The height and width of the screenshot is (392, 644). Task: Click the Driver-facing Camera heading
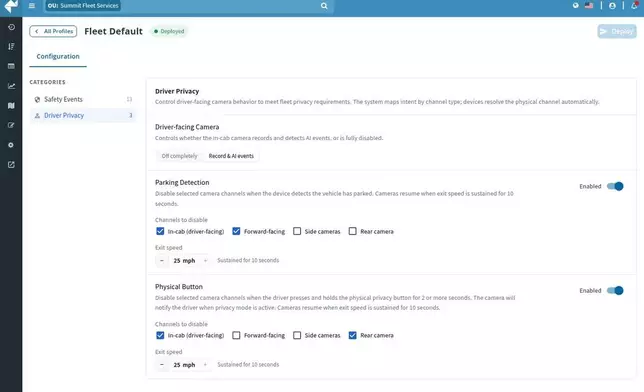click(187, 127)
